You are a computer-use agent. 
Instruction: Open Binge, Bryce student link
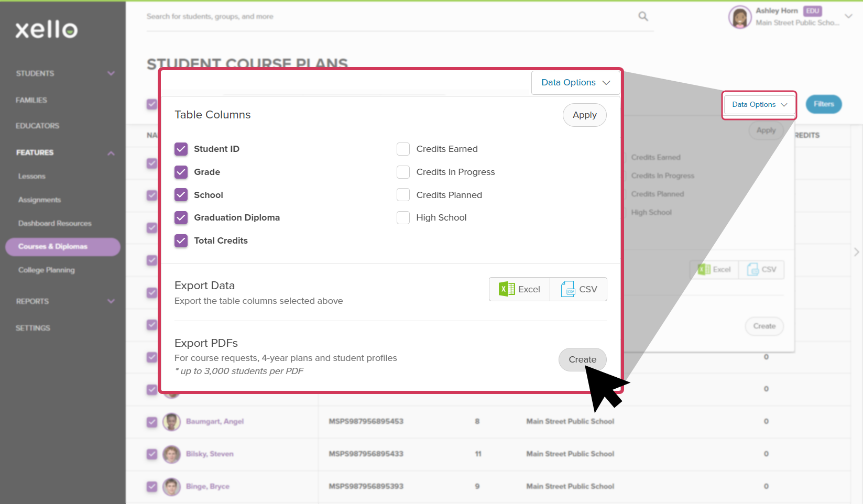tap(207, 486)
